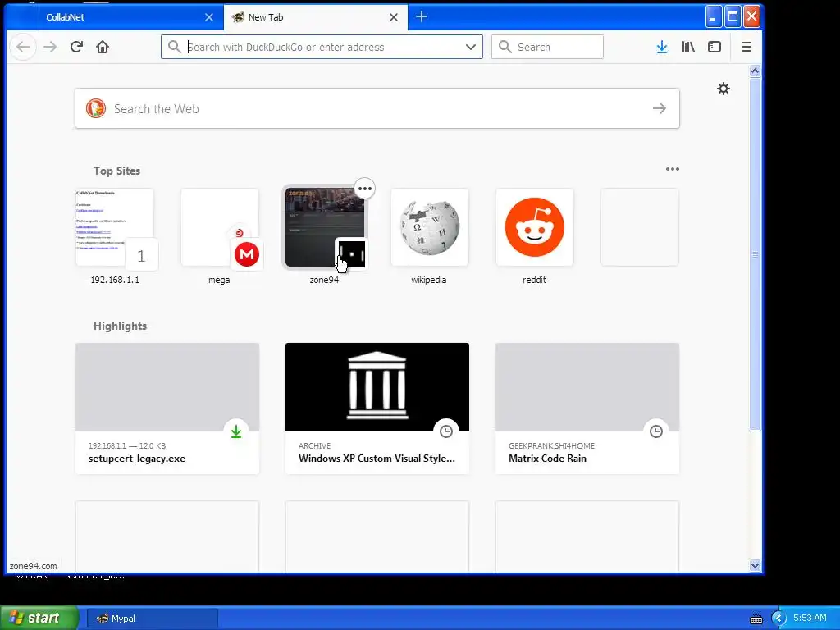Open New Tab page settings gear
840x630 pixels.
[x=724, y=89]
